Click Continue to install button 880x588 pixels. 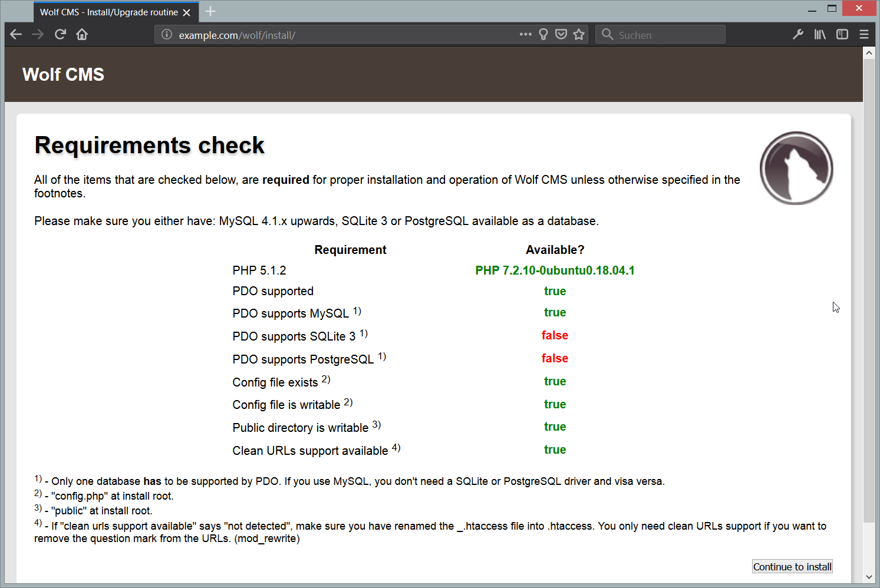792,567
